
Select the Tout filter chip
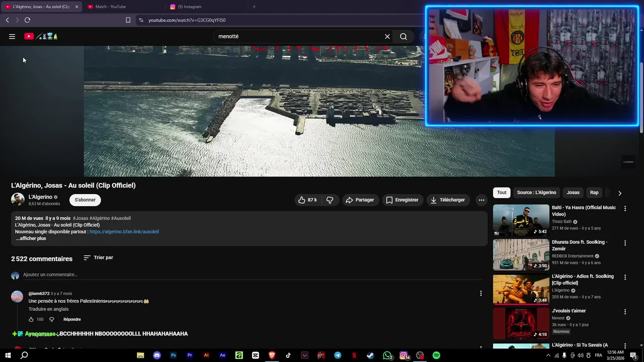502,193
